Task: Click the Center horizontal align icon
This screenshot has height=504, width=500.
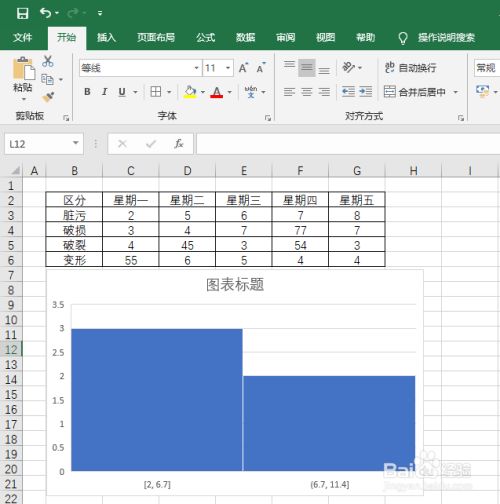Action: (307, 92)
